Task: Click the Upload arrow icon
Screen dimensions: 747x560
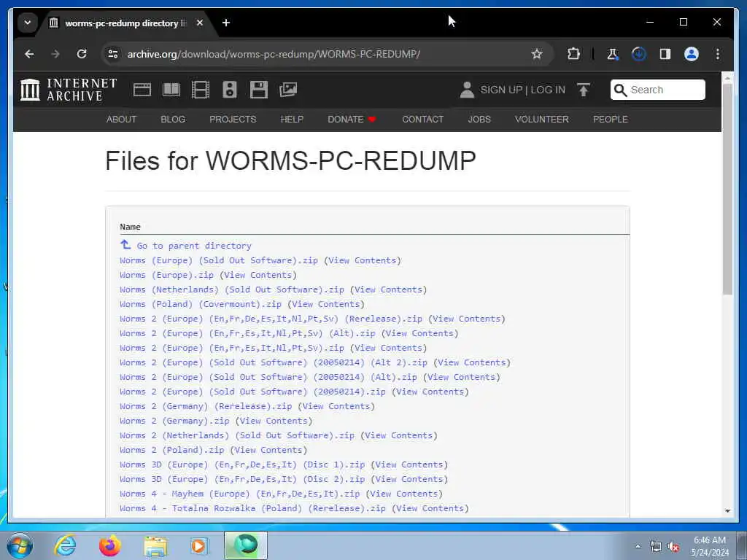Action: [x=583, y=90]
